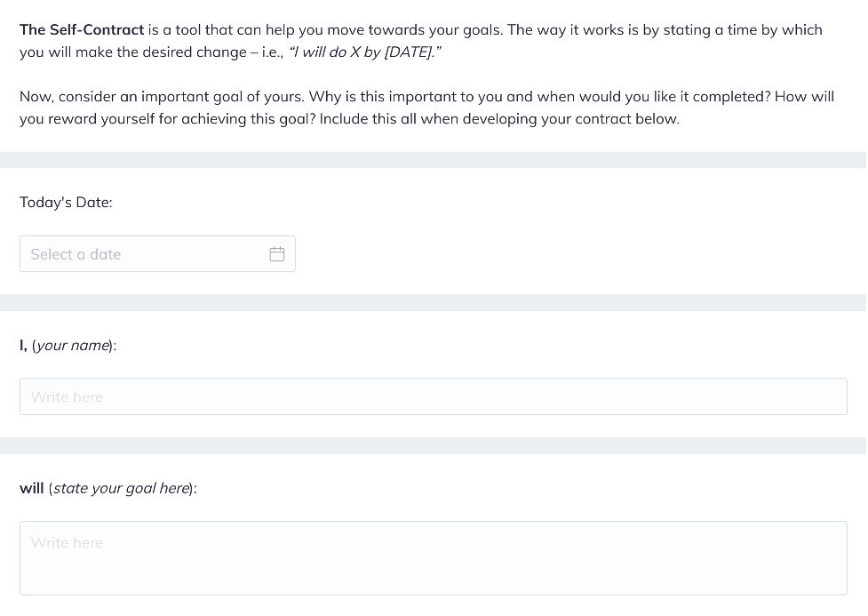Click the "Select a date" picker field
Screen dimensions: 868x616
pyautogui.click(x=142, y=254)
